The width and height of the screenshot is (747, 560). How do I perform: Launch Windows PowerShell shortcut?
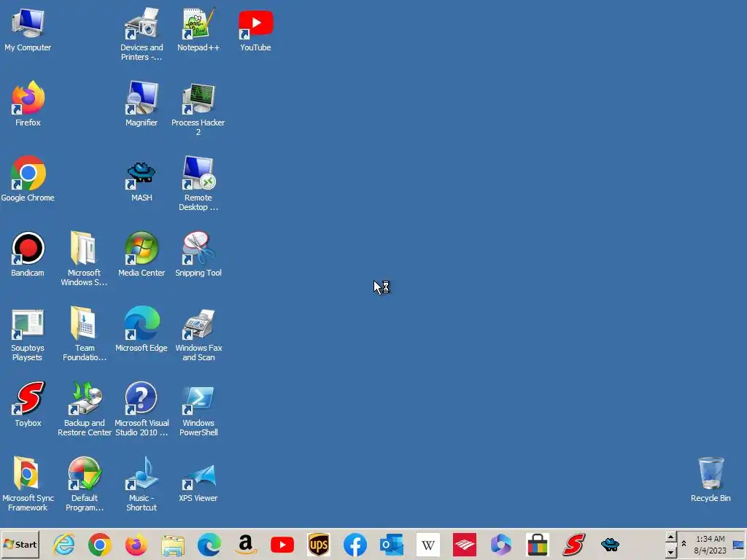coord(198,411)
